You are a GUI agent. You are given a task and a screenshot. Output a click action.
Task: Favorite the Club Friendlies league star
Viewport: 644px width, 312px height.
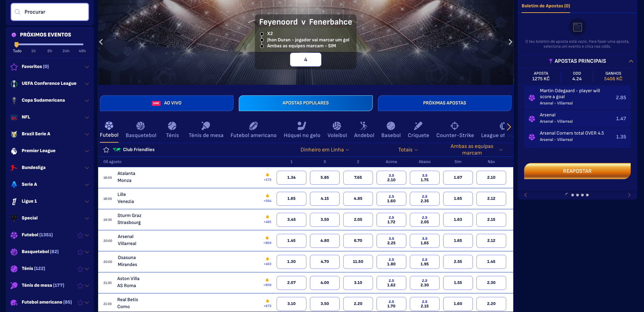pos(106,149)
